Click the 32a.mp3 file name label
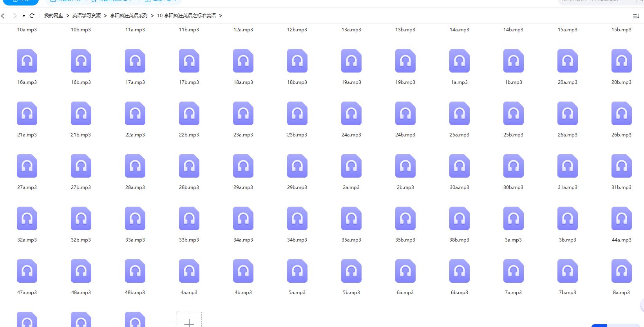The image size is (644, 327). point(27,240)
